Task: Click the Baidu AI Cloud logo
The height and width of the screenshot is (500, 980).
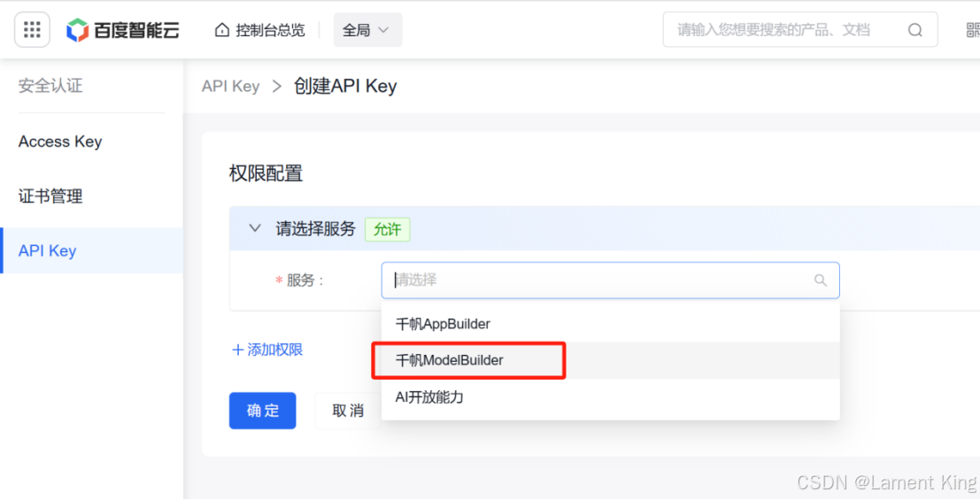Action: tap(123, 30)
